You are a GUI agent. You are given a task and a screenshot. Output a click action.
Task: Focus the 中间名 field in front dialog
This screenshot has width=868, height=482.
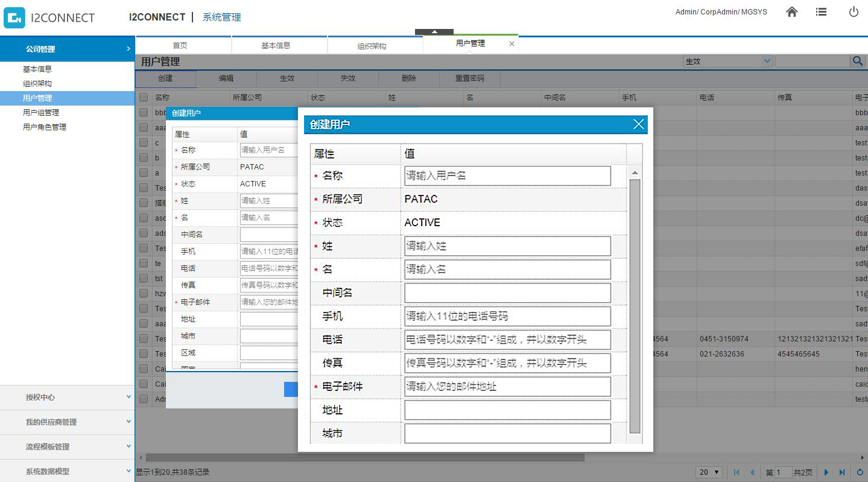coord(507,293)
